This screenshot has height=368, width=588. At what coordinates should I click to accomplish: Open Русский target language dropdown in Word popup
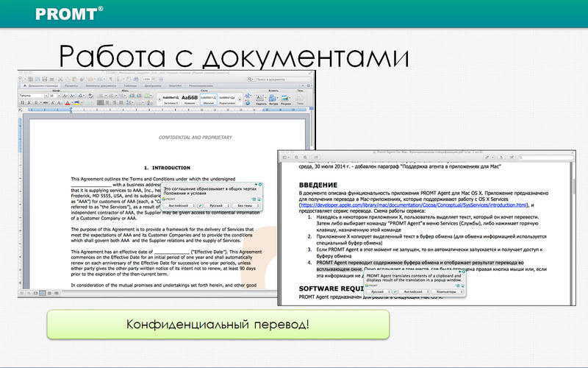point(217,205)
